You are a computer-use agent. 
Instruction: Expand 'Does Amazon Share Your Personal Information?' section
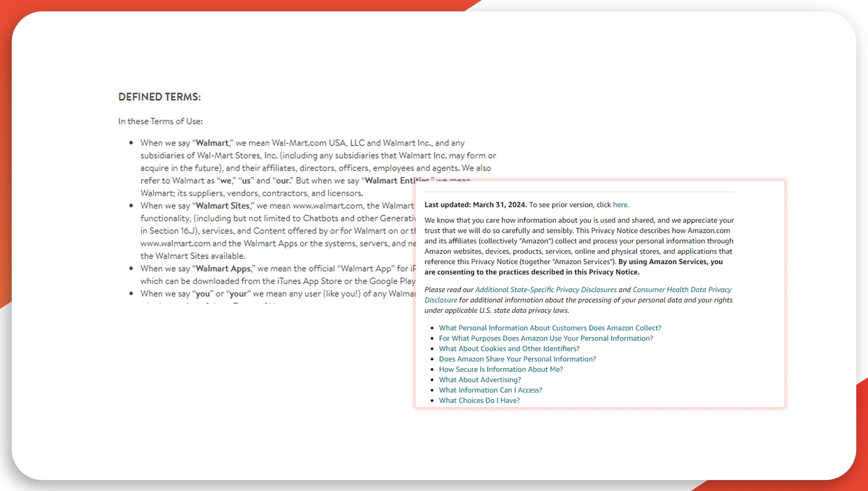click(x=517, y=359)
